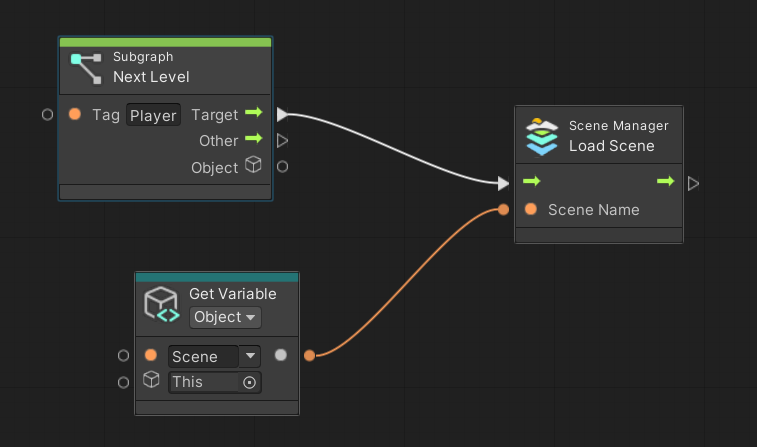The height and width of the screenshot is (447, 757).
Task: Click the cube icon next to Object output
Action: (x=253, y=165)
